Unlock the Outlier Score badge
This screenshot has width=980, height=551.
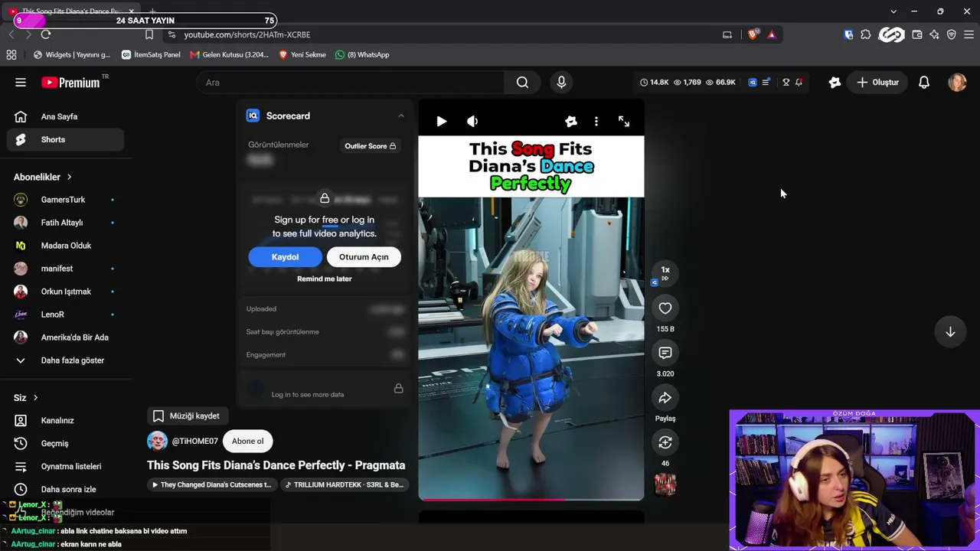(x=371, y=146)
